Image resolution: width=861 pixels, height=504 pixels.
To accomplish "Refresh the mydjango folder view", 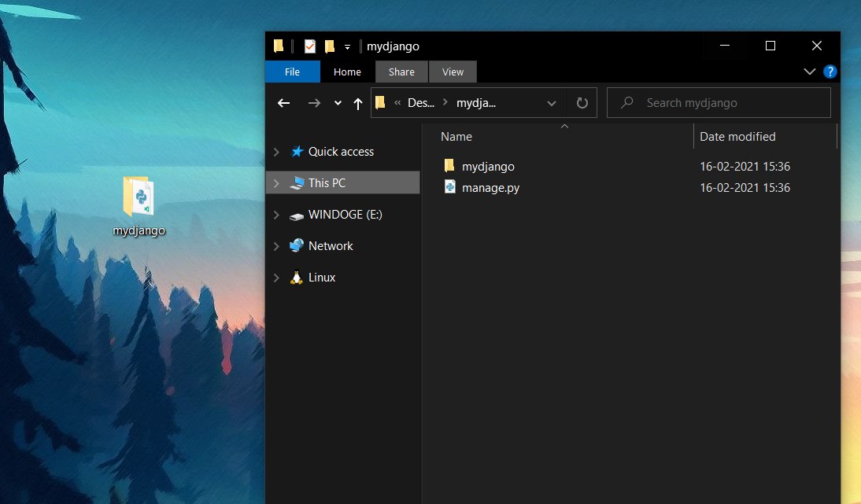I will pyautogui.click(x=581, y=102).
